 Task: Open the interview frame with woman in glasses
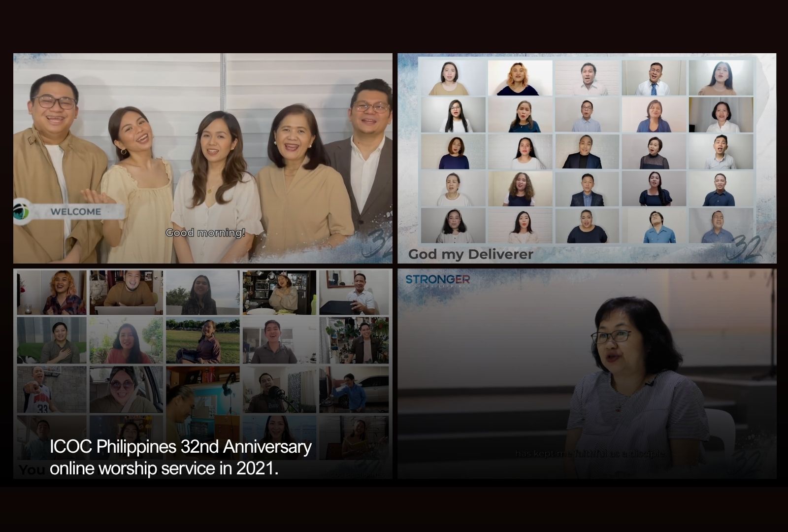[587, 373]
